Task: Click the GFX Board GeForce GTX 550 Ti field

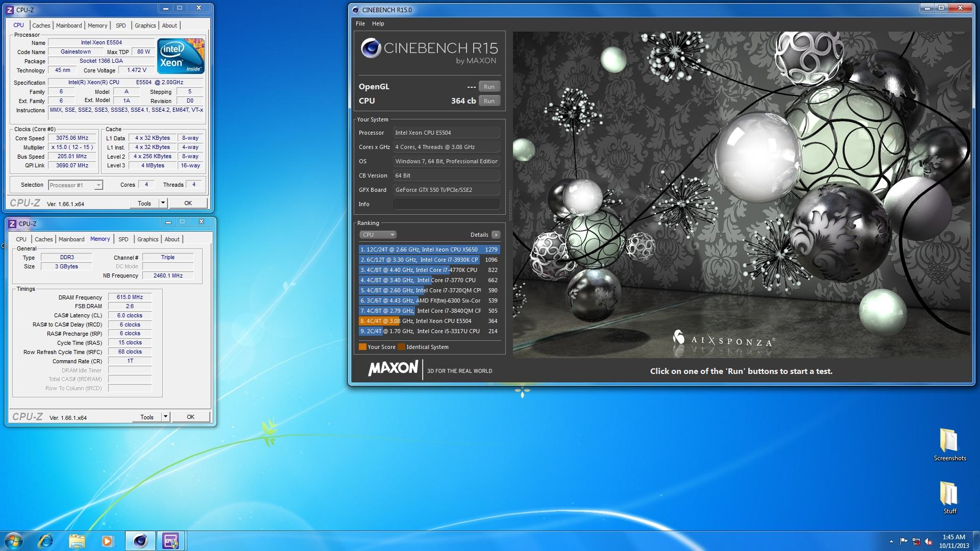Action: tap(446, 190)
